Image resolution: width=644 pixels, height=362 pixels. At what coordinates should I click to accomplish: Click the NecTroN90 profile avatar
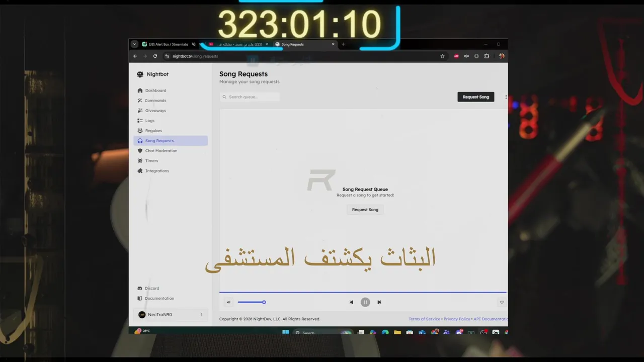[x=142, y=315]
